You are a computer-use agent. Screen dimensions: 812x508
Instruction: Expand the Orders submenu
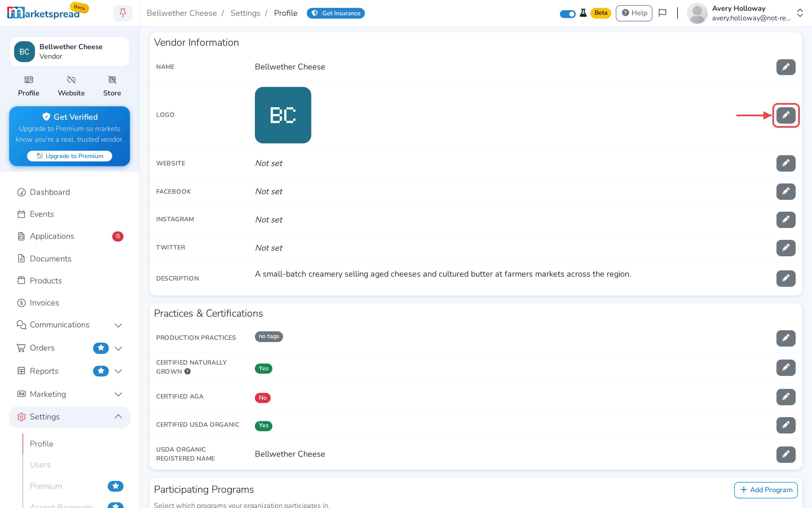(x=118, y=349)
